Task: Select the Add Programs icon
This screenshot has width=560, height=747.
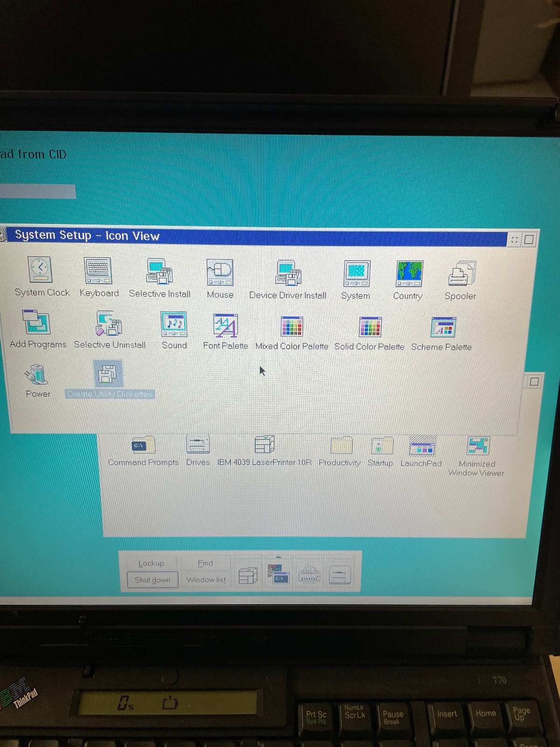Action: click(x=36, y=323)
